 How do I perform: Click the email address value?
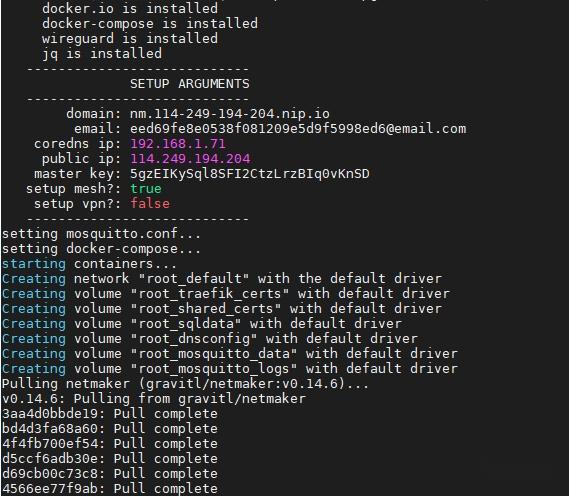pos(298,129)
